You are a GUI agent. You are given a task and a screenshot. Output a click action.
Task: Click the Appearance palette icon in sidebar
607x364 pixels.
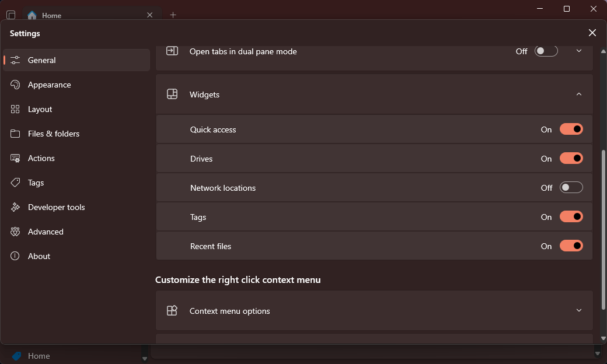pyautogui.click(x=16, y=85)
